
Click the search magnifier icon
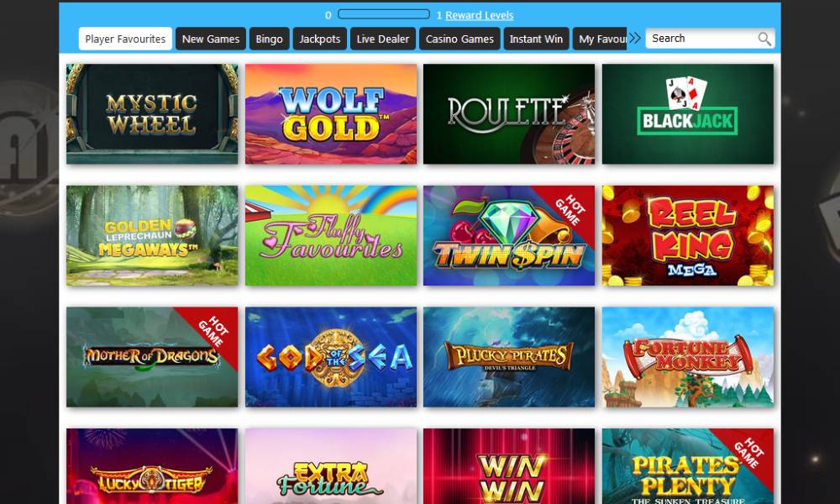tap(764, 39)
